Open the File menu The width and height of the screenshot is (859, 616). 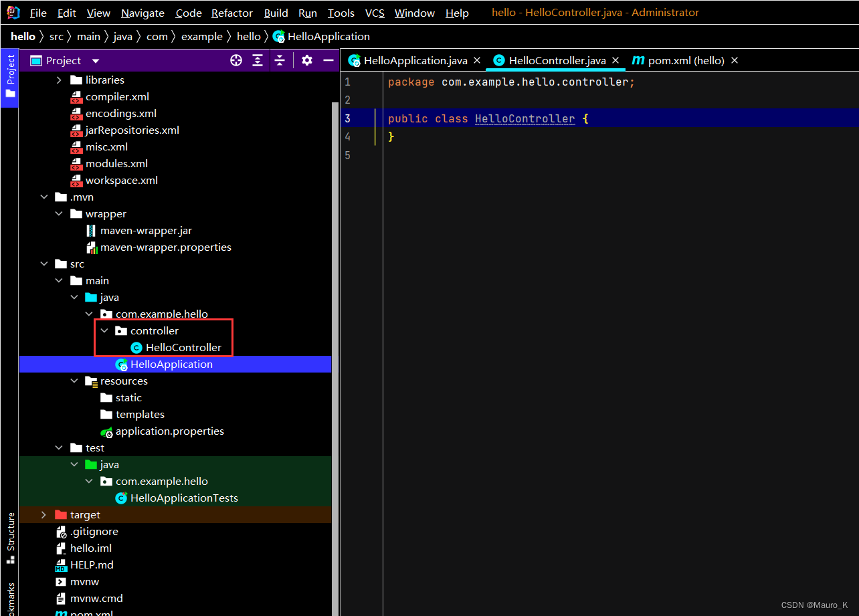click(x=38, y=13)
